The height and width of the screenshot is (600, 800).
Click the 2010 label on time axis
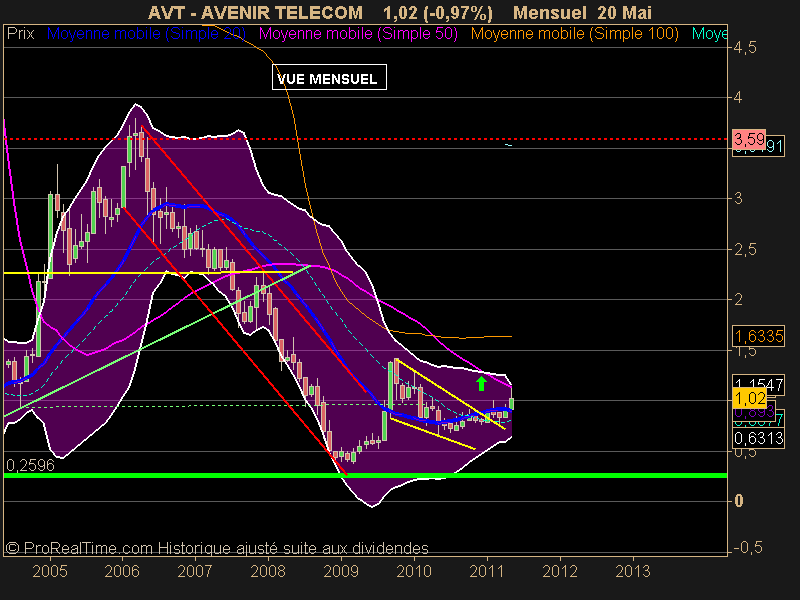(414, 571)
